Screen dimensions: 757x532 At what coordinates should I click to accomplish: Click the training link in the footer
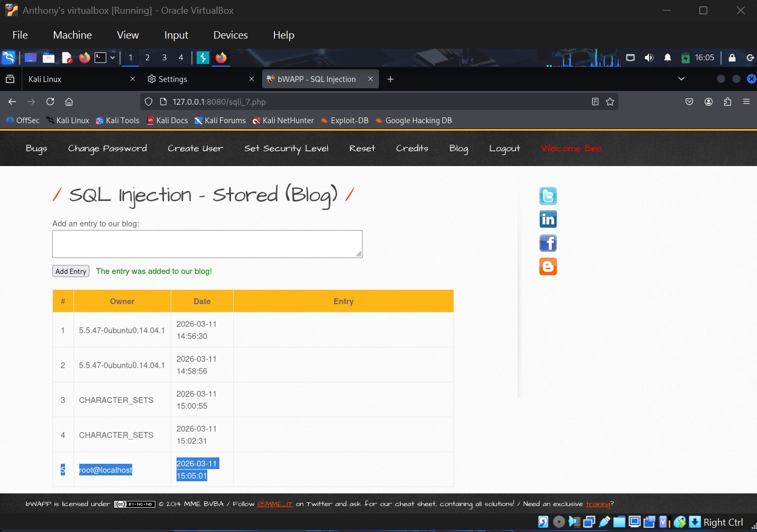tap(598, 504)
